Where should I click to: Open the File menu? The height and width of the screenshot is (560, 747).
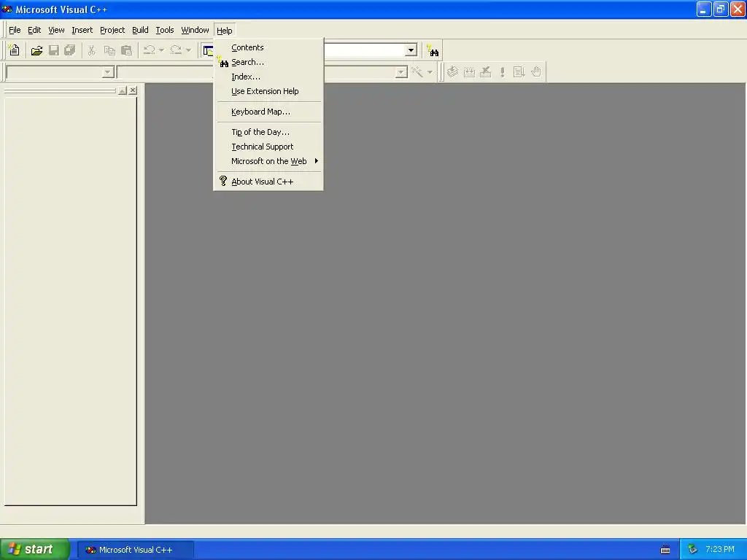15,30
